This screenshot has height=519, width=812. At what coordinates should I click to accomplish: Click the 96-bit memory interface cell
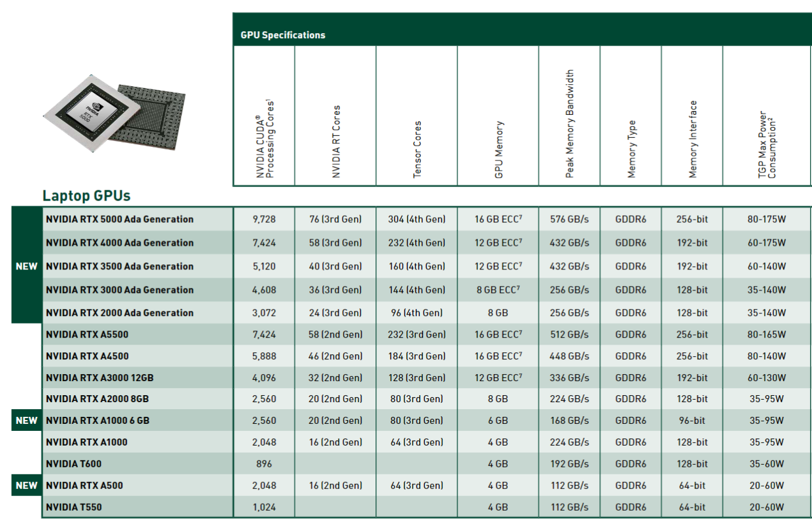pos(692,421)
